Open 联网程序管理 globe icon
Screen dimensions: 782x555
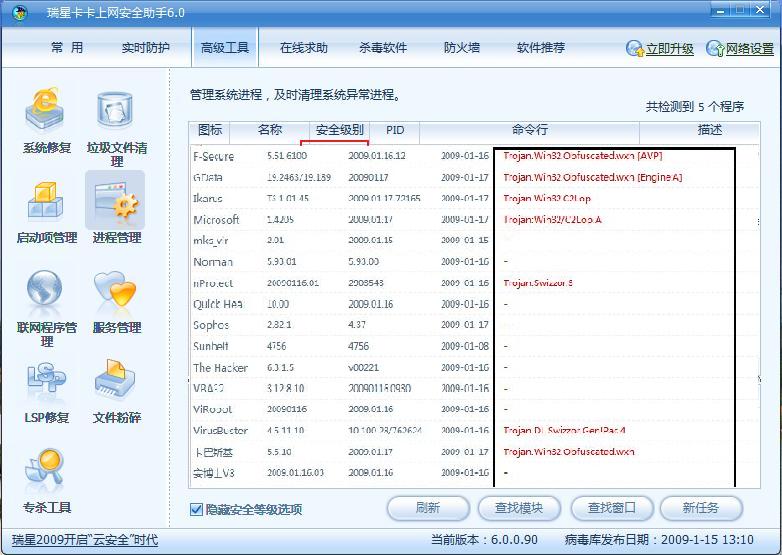pyautogui.click(x=44, y=288)
